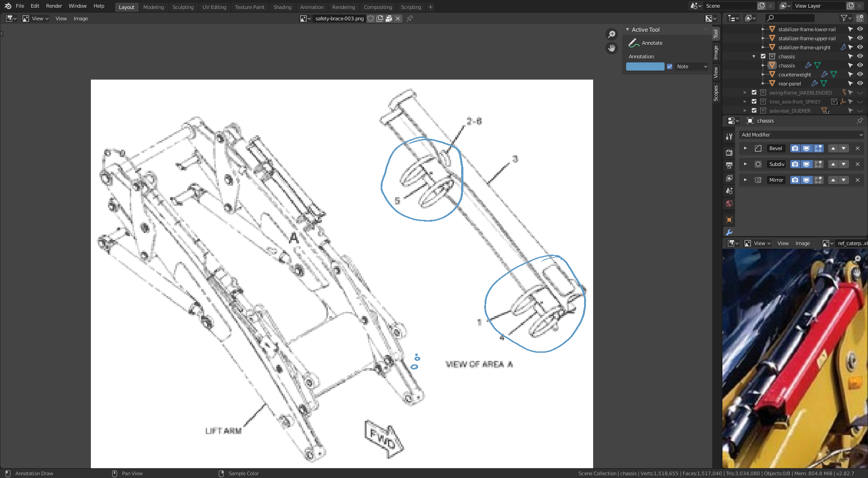Remove the Mirror modifier
This screenshot has height=478, width=868.
[x=858, y=180]
